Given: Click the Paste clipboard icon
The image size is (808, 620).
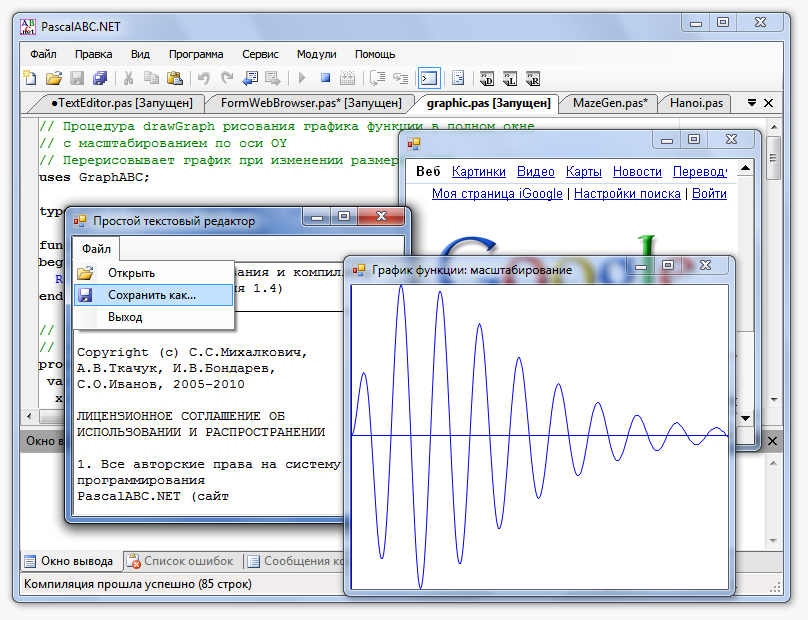Looking at the screenshot, I should (175, 77).
